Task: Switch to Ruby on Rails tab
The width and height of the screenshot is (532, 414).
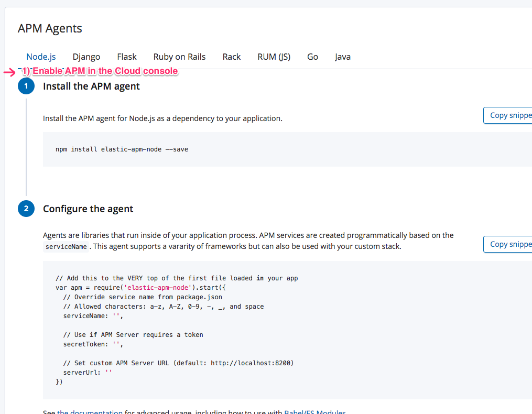Action: (179, 57)
